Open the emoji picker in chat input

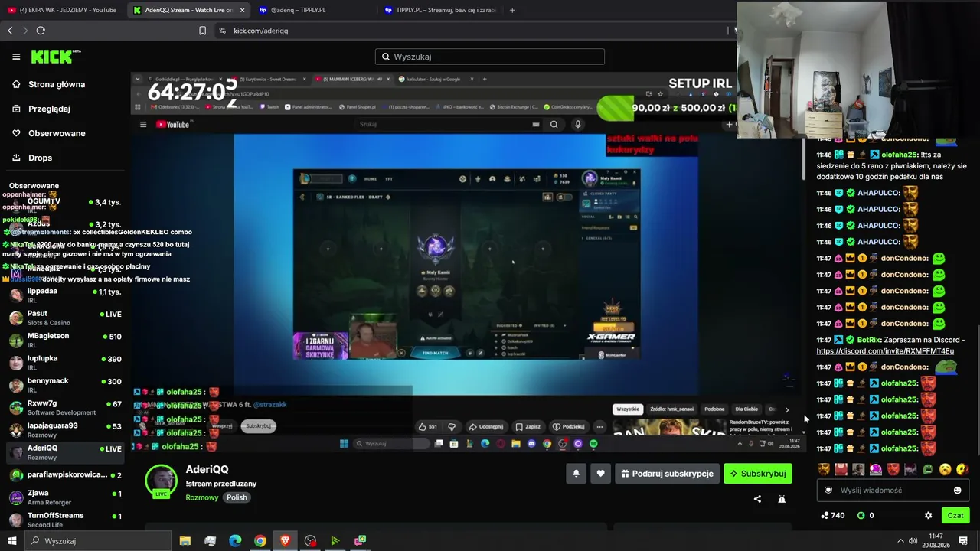pos(957,491)
